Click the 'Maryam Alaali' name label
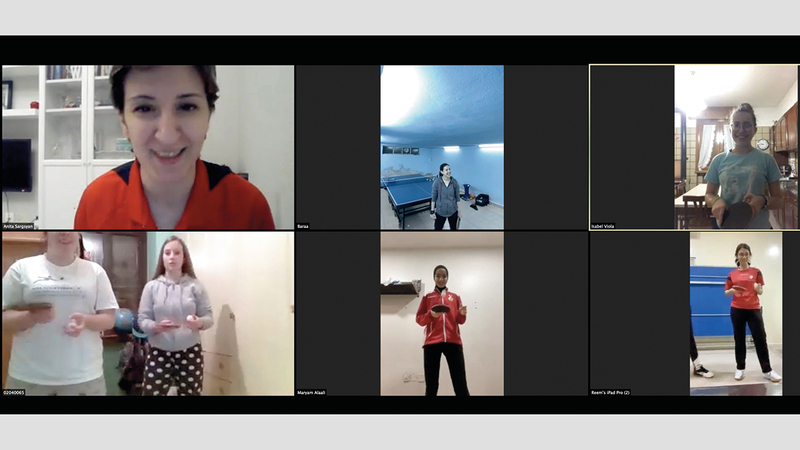800x450 pixels. [x=312, y=392]
